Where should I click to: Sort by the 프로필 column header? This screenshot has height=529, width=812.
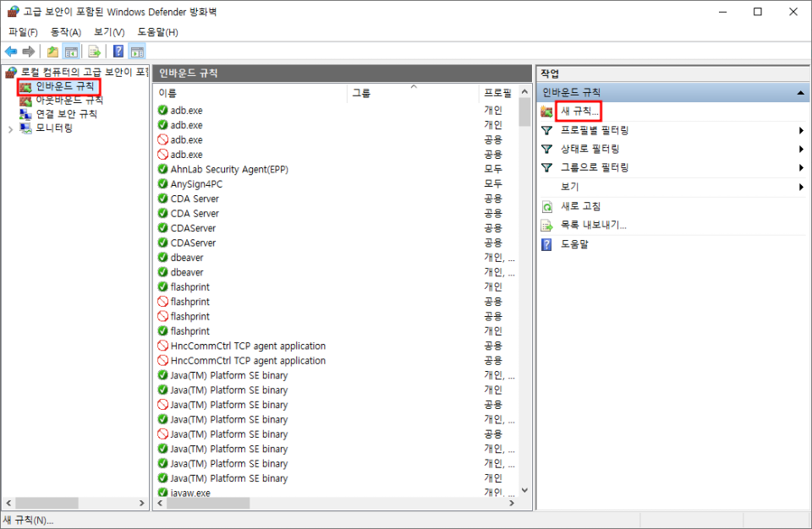(497, 93)
